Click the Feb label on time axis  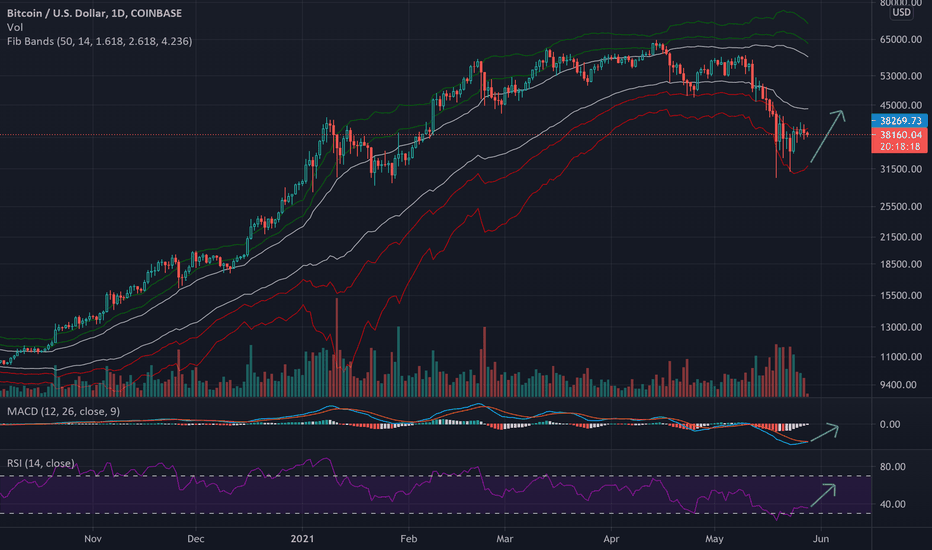(x=408, y=539)
